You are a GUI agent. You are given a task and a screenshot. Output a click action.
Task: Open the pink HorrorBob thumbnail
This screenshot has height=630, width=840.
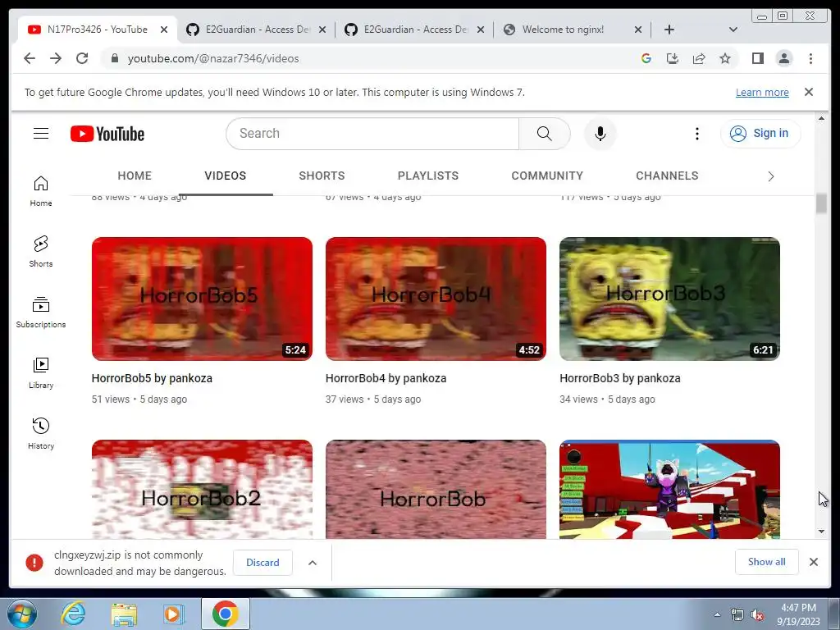(436, 489)
